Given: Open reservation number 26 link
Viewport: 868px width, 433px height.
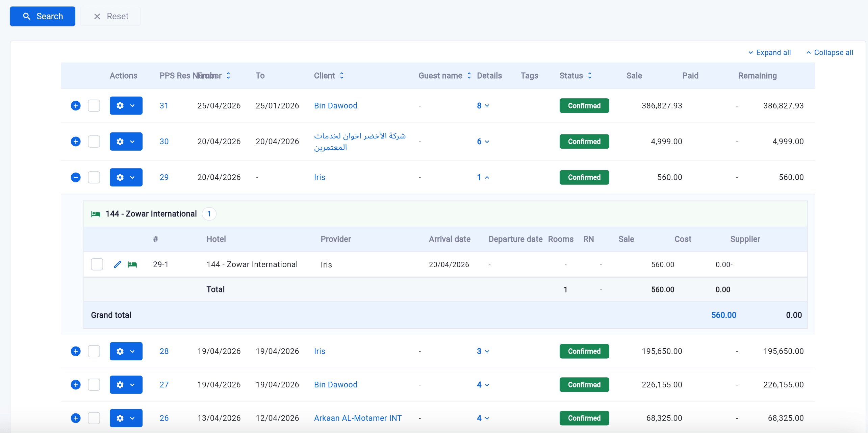Looking at the screenshot, I should click(x=164, y=418).
